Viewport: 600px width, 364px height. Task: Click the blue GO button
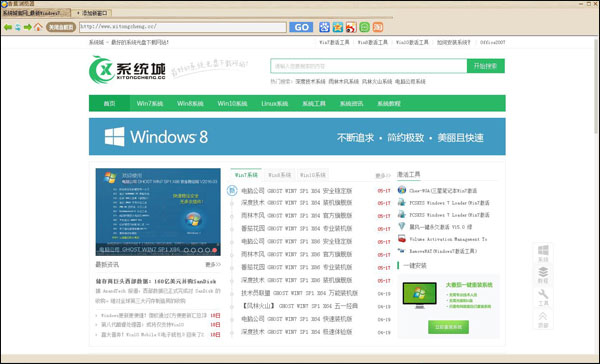[301, 27]
